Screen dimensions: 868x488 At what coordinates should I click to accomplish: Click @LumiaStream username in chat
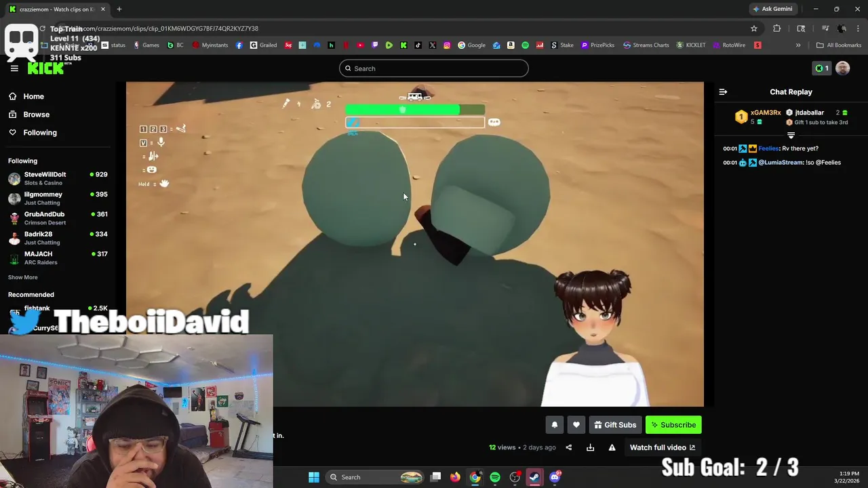click(x=781, y=163)
